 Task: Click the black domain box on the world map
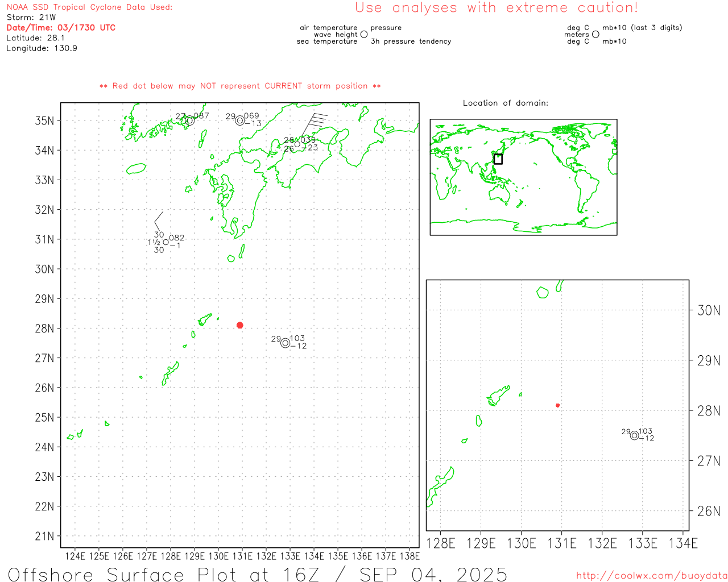tap(498, 159)
